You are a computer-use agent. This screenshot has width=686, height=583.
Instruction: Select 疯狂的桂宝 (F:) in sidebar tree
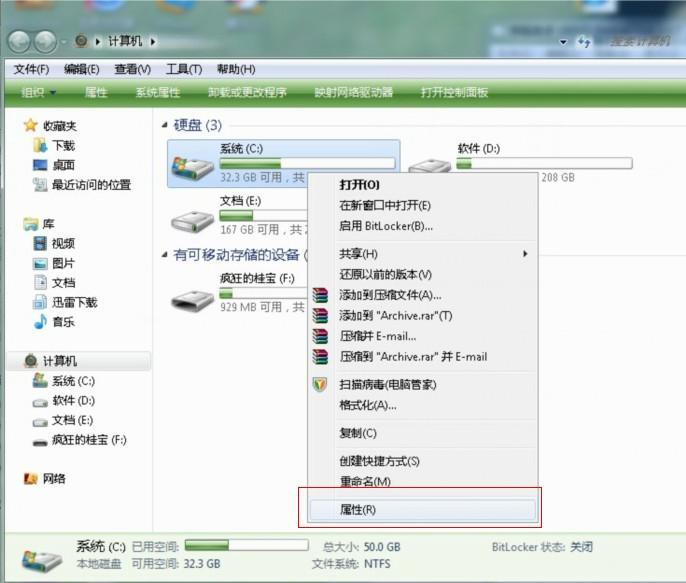(x=80, y=440)
